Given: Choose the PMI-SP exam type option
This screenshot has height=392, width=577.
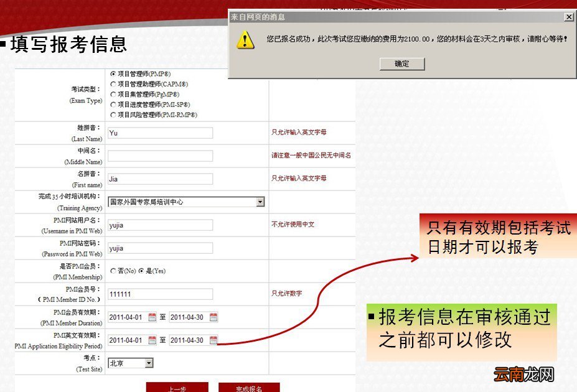Looking at the screenshot, I should coord(113,105).
